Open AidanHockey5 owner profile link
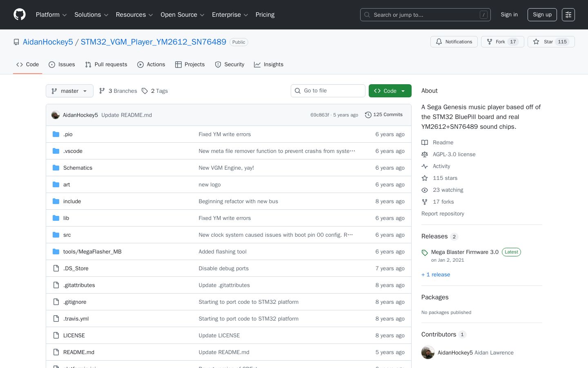Screen dimensions: 588x368 48,42
